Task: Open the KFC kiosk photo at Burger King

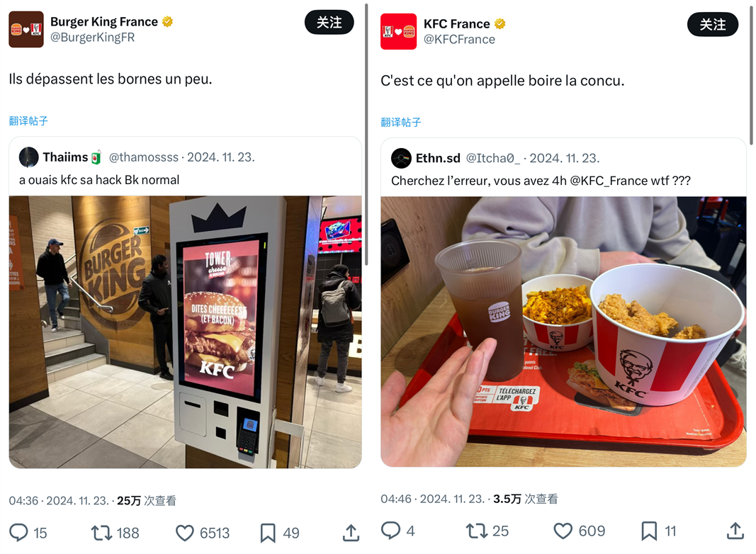Action: click(185, 332)
